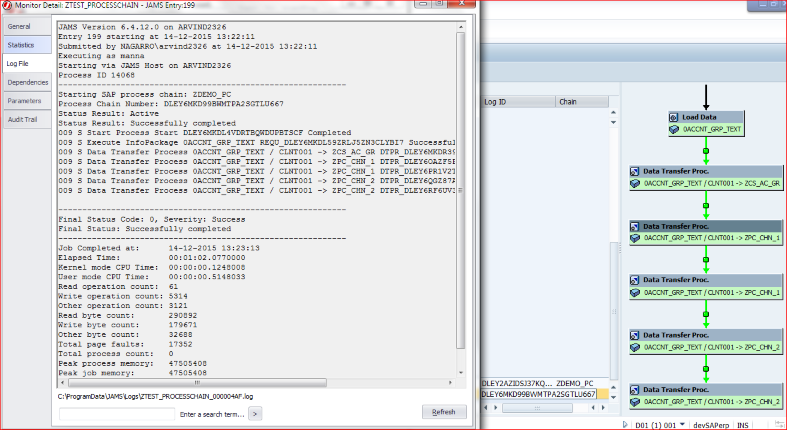This screenshot has height=430, width=787.
Task: Click the DTP icon on the dark-highlighted Data Transfer Proc. header
Action: coord(635,226)
